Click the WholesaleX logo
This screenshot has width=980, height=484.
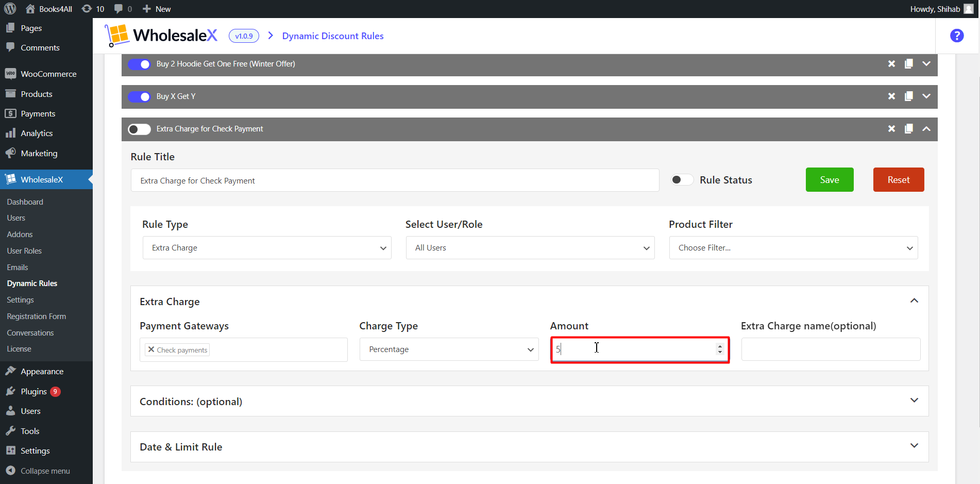pos(161,36)
